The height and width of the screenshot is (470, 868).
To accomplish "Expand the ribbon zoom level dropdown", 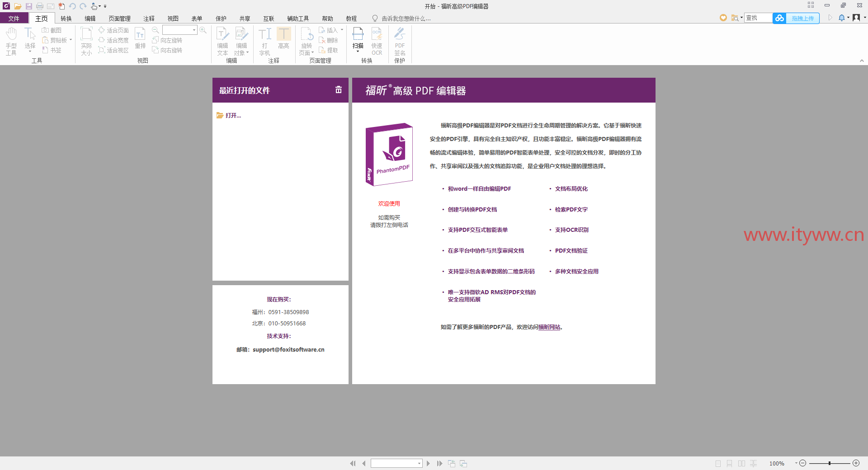I will tap(194, 30).
